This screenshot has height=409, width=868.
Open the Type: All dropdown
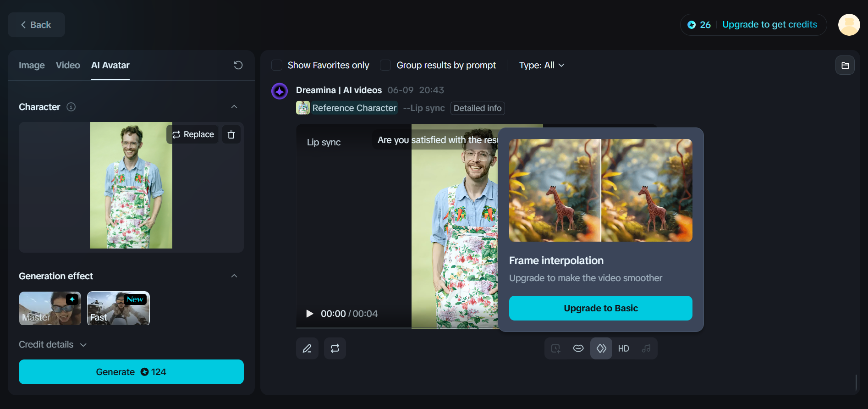(x=541, y=65)
